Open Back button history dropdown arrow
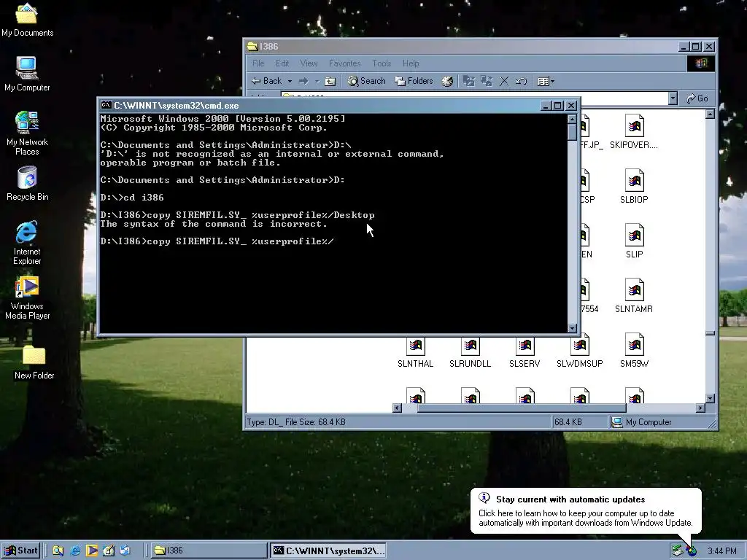Screen dimensions: 747x560 [x=290, y=82]
